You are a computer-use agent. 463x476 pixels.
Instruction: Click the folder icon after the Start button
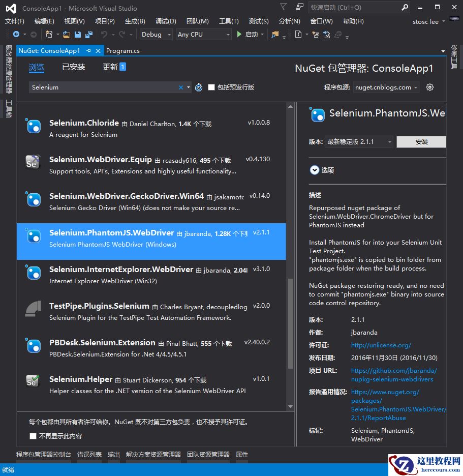[x=275, y=35]
